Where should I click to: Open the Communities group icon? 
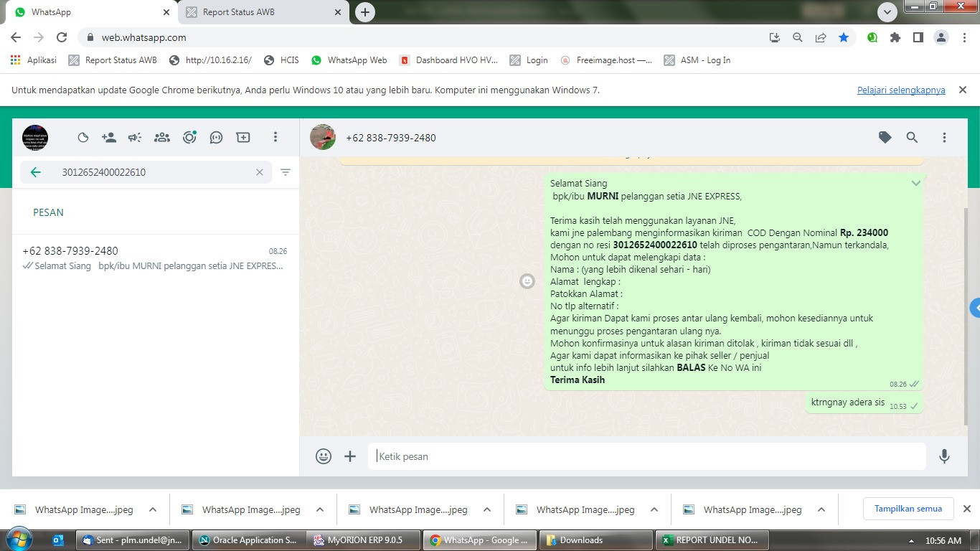(x=162, y=137)
